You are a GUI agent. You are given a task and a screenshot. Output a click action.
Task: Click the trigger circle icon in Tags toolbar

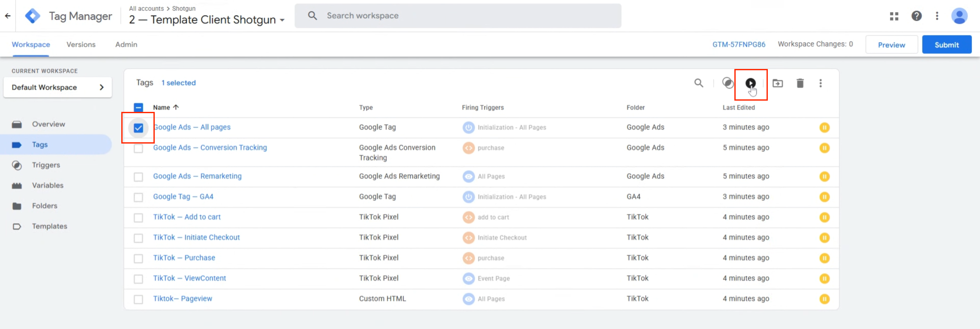coord(728,83)
